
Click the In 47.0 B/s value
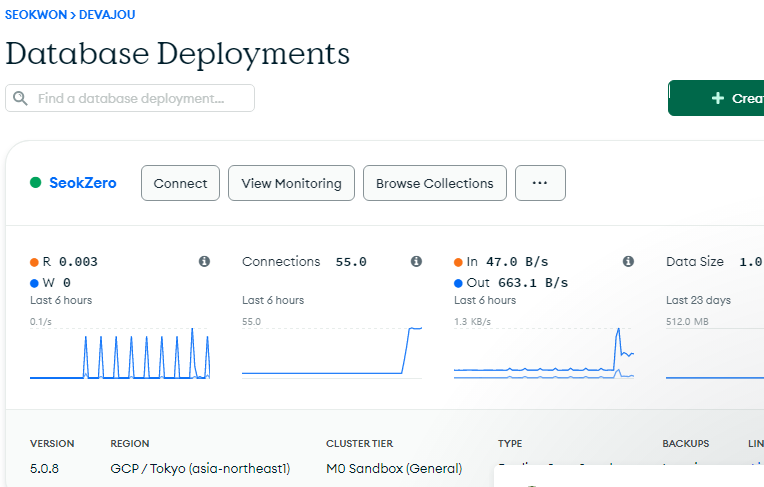pos(517,262)
